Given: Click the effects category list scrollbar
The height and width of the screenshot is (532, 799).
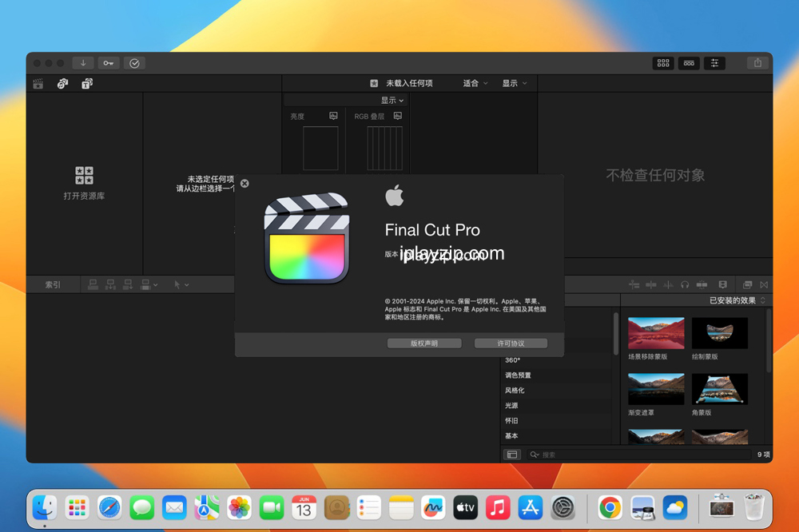Looking at the screenshot, I should coord(615,333).
